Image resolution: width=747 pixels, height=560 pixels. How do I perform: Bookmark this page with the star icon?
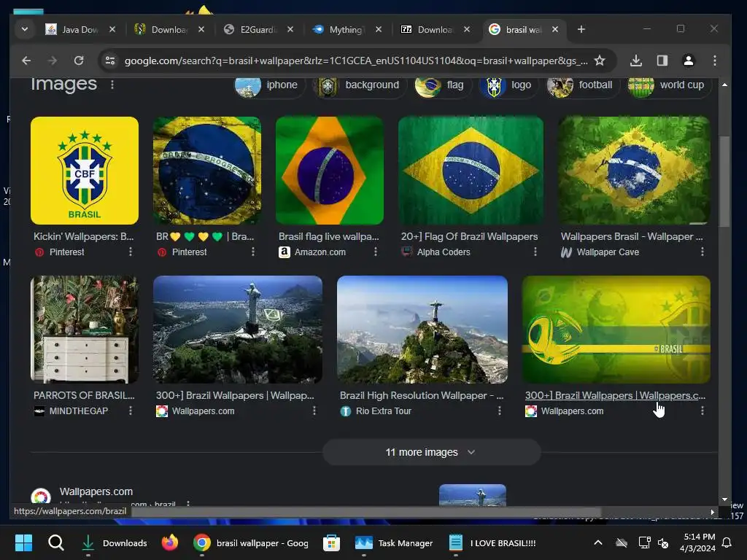click(600, 61)
